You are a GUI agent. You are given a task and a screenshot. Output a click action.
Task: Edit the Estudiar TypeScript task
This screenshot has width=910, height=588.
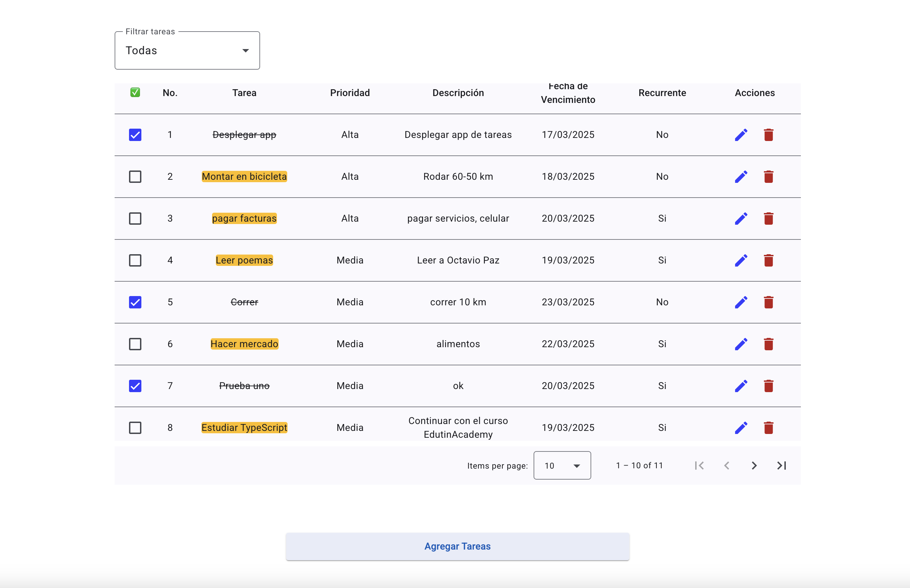tap(741, 428)
